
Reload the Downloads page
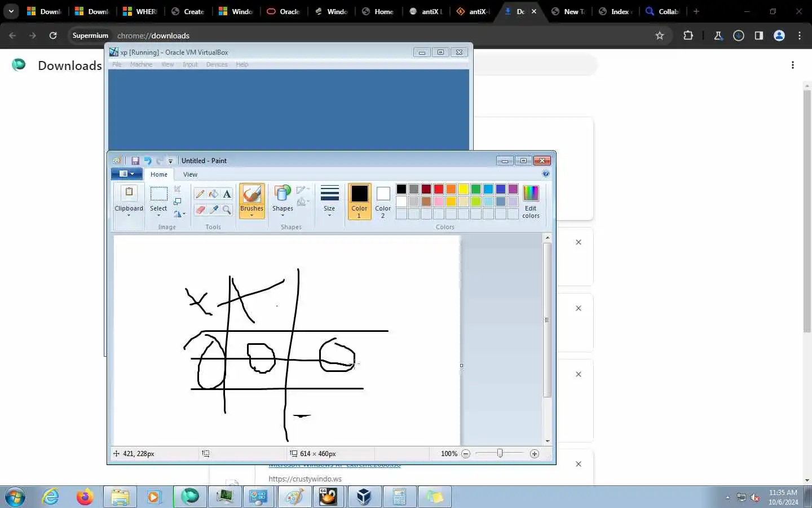53,36
